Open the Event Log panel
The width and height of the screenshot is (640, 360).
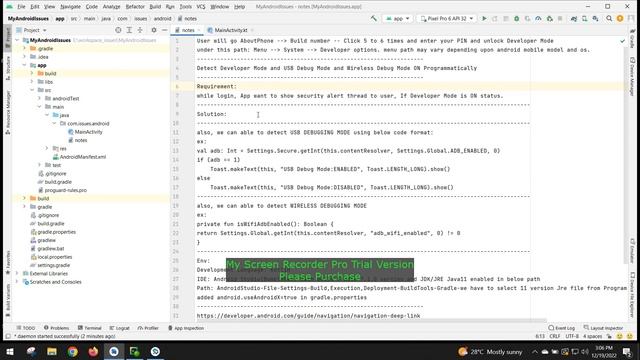562,328
